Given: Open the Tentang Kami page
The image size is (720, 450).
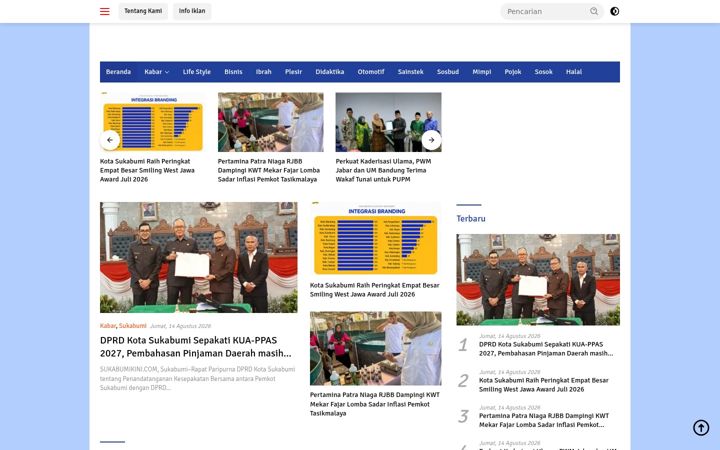Looking at the screenshot, I should 143,11.
